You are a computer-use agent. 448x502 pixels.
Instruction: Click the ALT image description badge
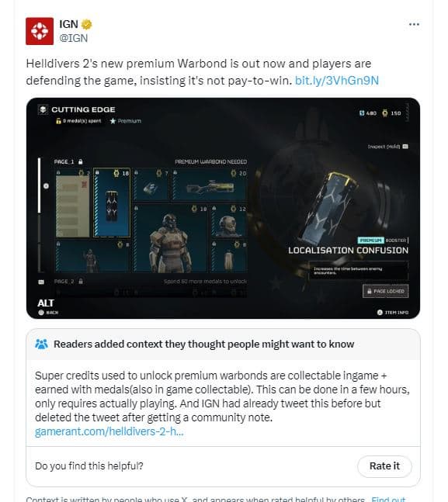click(x=46, y=303)
